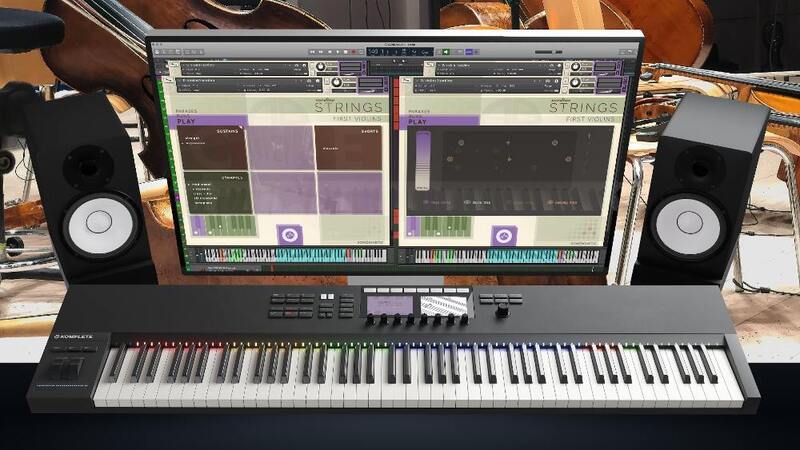Viewport: 800px width, 450px height.
Task: Click the right Kontakt virtual keyboard's cyan range
Action: (x=520, y=256)
